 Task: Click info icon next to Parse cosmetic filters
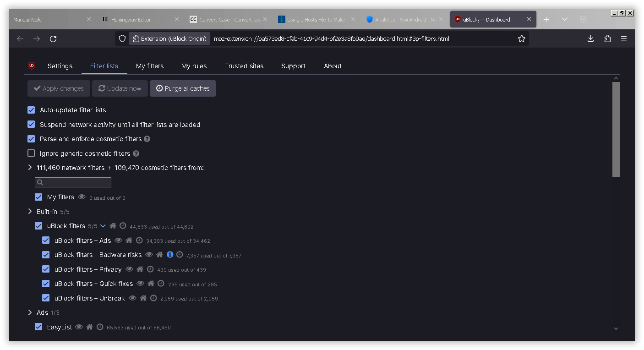pos(147,139)
